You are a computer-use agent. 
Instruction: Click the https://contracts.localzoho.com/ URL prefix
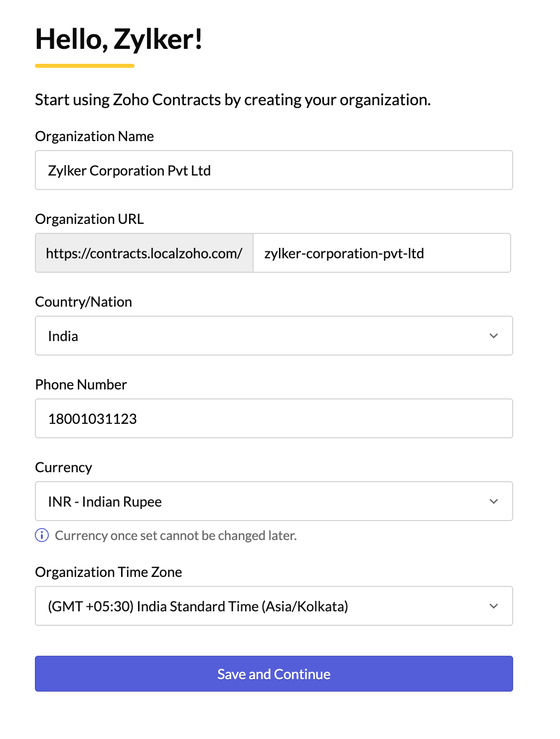click(144, 253)
